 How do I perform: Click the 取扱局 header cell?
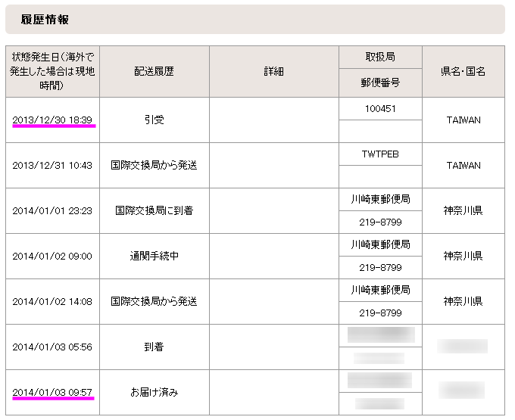(x=379, y=58)
